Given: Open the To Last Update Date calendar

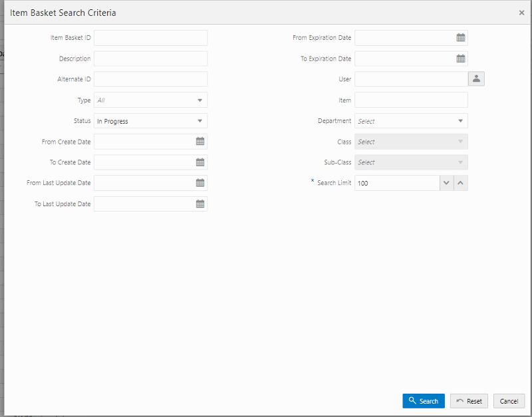Looking at the screenshot, I should (200, 204).
